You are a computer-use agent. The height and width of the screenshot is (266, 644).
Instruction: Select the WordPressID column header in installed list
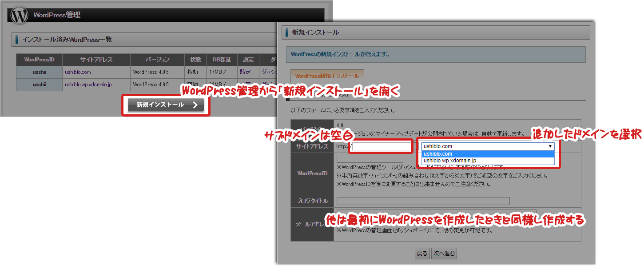(x=39, y=60)
